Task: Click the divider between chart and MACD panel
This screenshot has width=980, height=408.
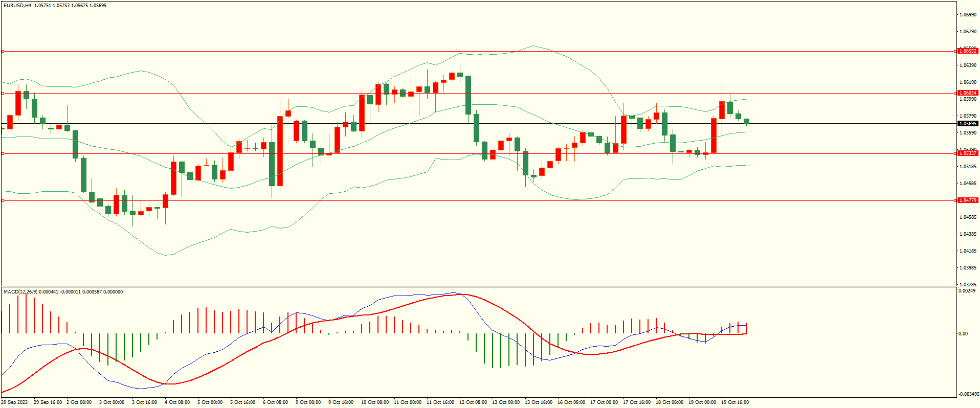Action: click(478, 286)
